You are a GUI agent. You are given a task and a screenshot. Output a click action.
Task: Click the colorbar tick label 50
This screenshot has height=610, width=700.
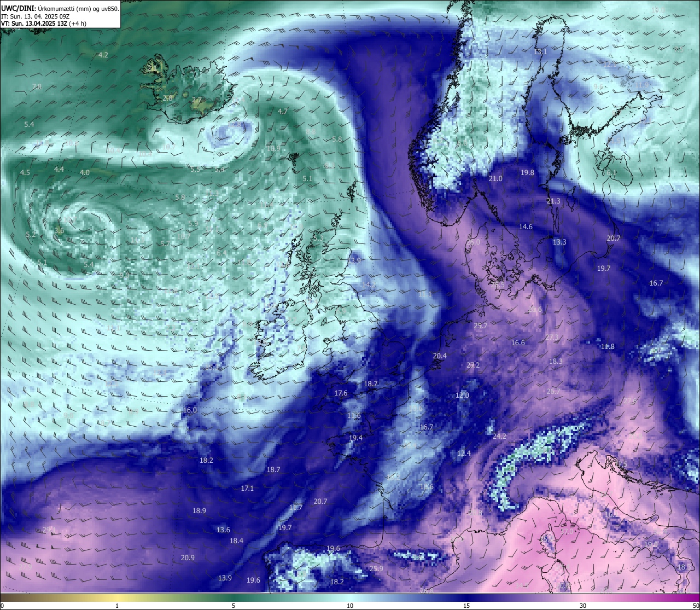pyautogui.click(x=696, y=606)
